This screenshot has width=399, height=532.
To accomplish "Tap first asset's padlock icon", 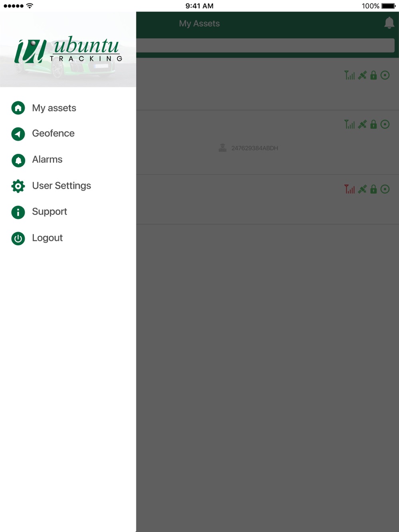I will pyautogui.click(x=373, y=75).
